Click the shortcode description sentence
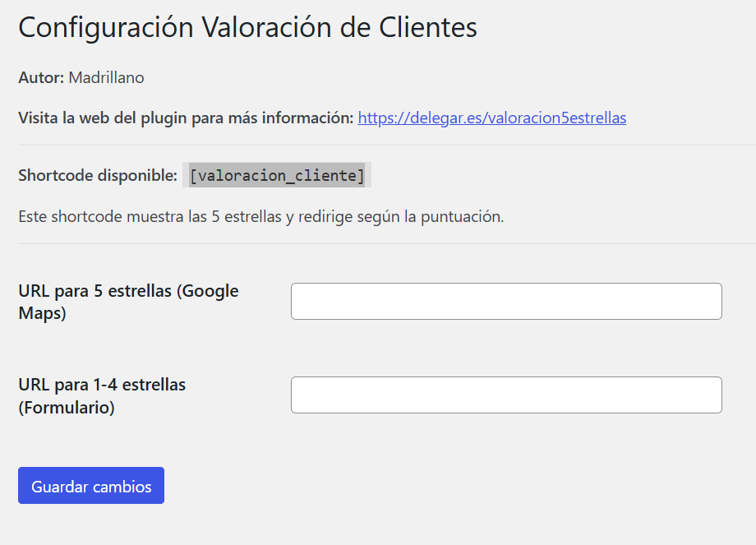The image size is (756, 545). pyautogui.click(x=260, y=217)
